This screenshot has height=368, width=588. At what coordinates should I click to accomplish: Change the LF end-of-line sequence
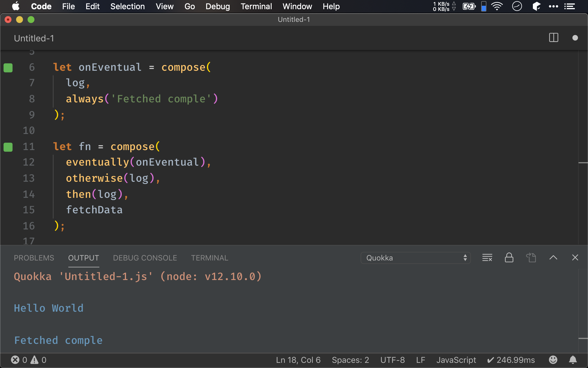(x=421, y=360)
